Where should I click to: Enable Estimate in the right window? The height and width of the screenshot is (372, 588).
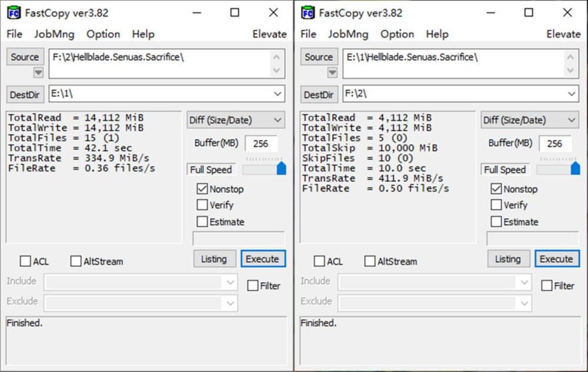pos(496,222)
